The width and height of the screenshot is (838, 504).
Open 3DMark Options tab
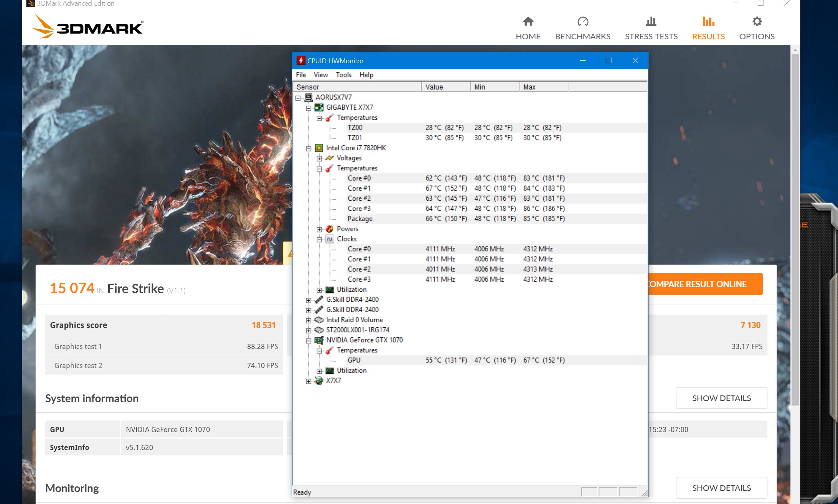[757, 28]
